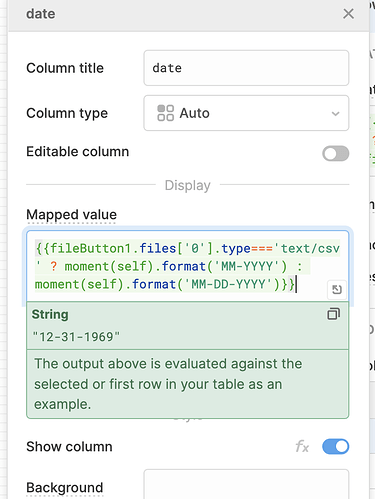Edit the Column title input field
This screenshot has height=499, width=375.
coord(246,68)
